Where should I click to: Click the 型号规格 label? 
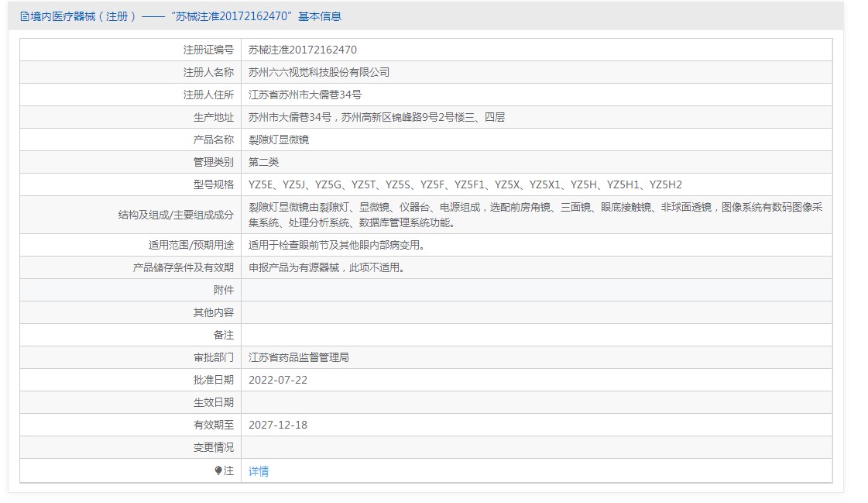point(214,184)
